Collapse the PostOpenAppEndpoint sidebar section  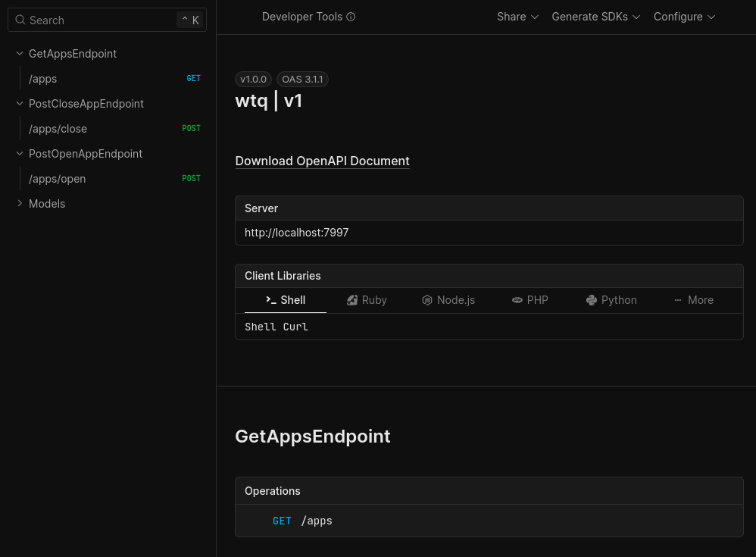coord(19,153)
